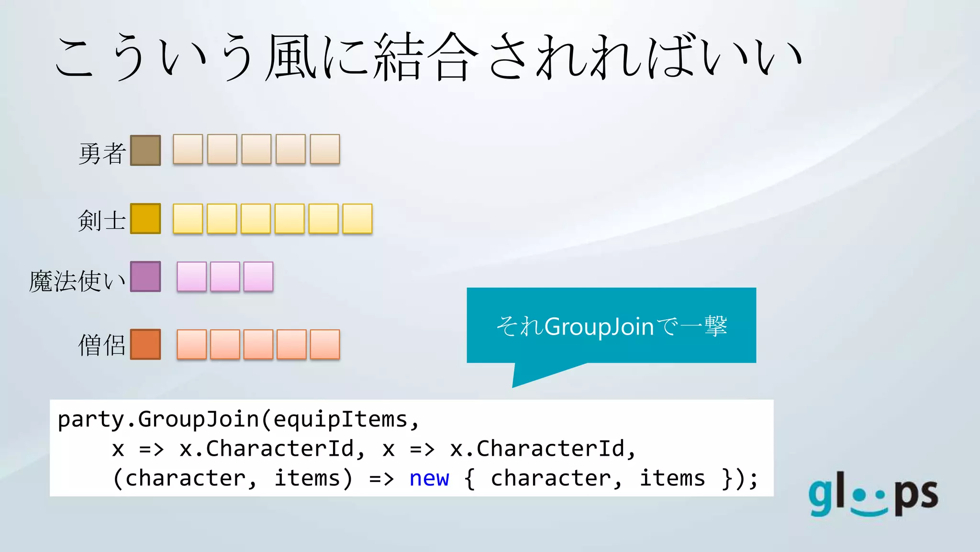
Task: Click the 魔法使い label
Action: coord(78,281)
